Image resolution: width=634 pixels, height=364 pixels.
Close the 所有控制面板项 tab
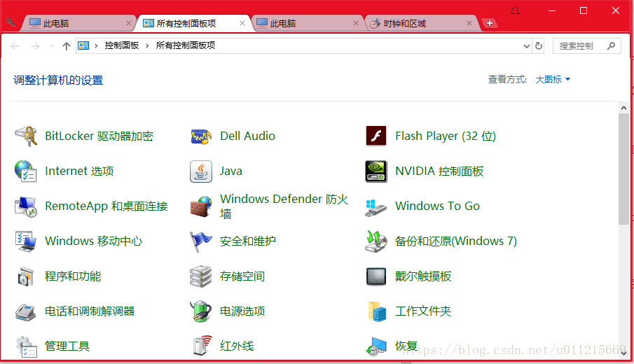pyautogui.click(x=242, y=23)
